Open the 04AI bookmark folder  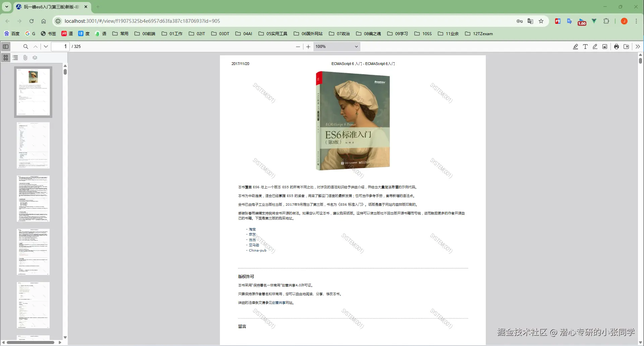(x=244, y=33)
